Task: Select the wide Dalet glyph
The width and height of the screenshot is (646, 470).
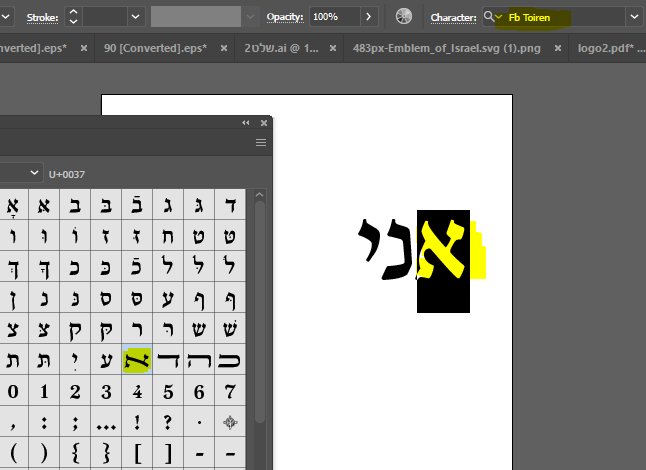Action: tap(168, 360)
